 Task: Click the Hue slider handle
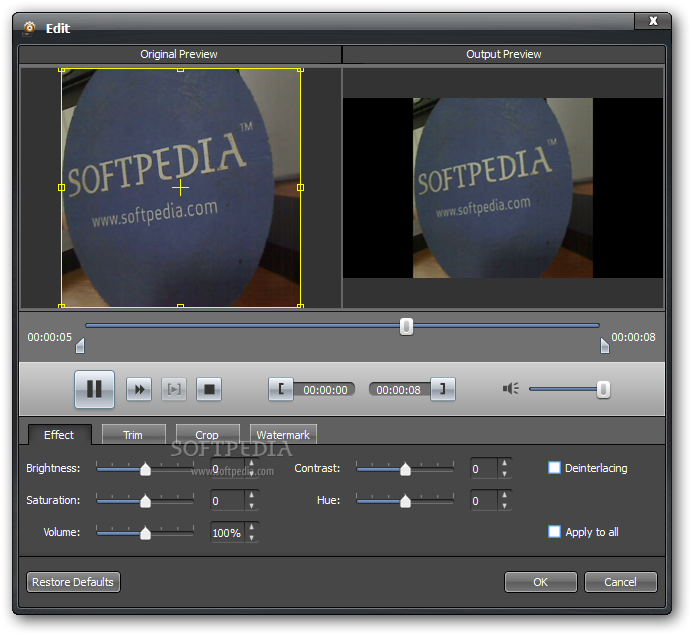click(405, 501)
